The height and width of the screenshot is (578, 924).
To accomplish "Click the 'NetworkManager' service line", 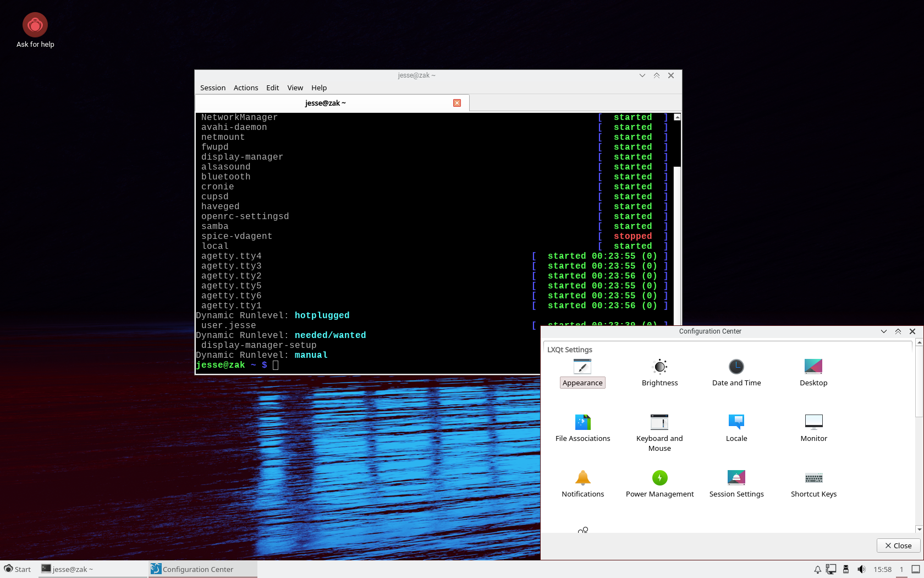I will point(239,117).
